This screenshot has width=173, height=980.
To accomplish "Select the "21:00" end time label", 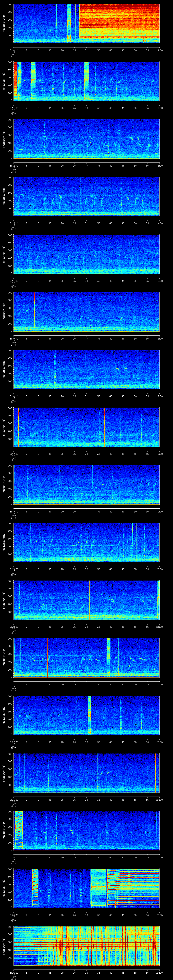I will tap(159, 627).
